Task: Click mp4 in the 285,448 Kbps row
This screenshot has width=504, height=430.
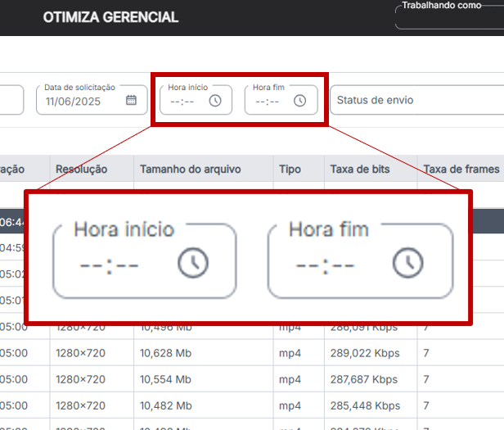Action: coord(290,406)
